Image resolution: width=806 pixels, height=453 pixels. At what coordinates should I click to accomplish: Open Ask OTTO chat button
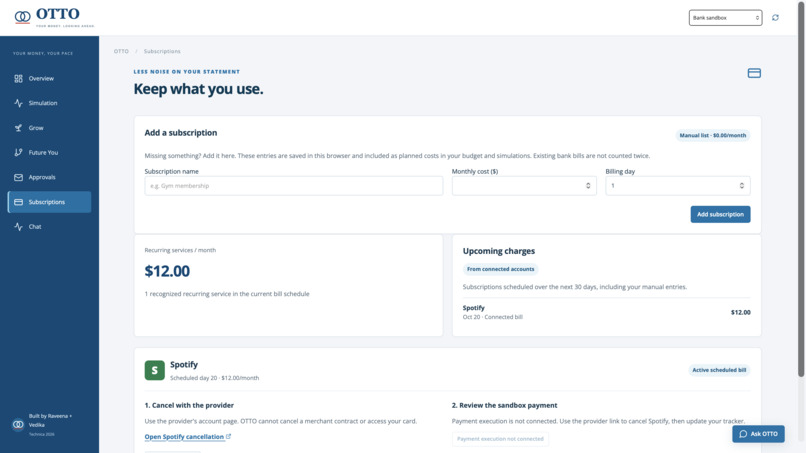tap(758, 434)
